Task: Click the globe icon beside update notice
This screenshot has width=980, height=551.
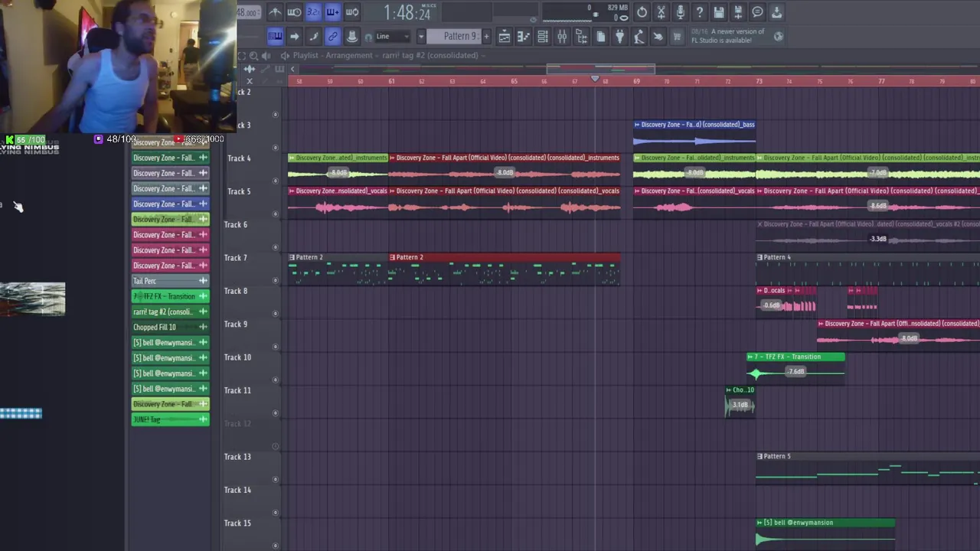Action: coord(779,36)
